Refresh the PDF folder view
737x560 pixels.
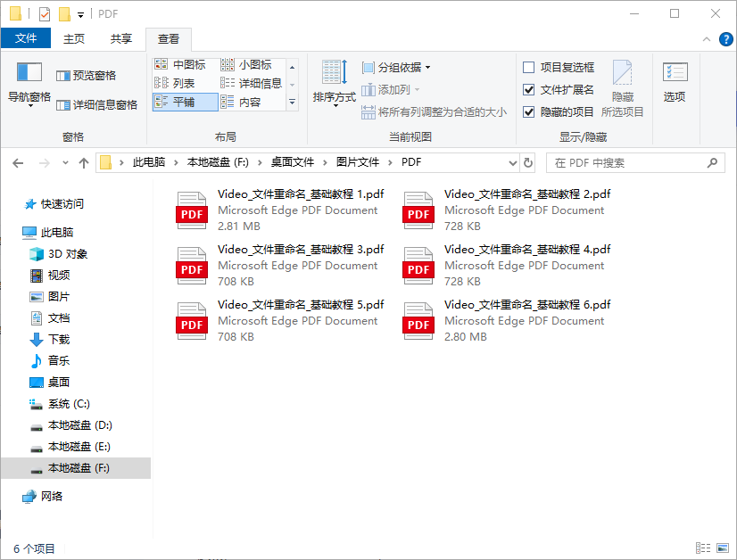tap(526, 162)
